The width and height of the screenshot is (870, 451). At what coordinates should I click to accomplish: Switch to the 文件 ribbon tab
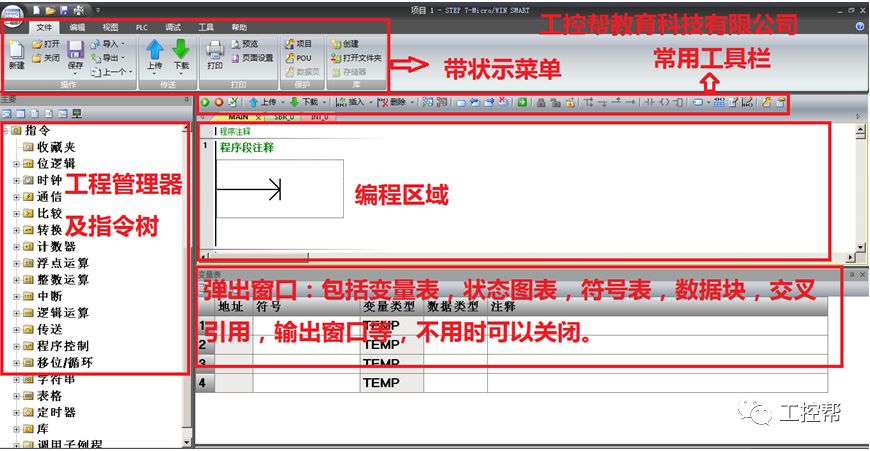pos(44,27)
